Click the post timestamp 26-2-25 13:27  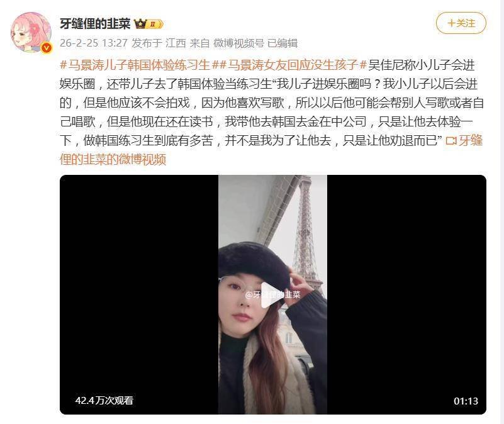[94, 43]
